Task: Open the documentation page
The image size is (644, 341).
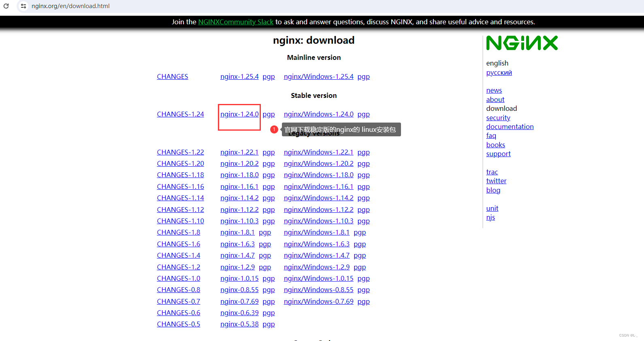Action: [x=510, y=127]
